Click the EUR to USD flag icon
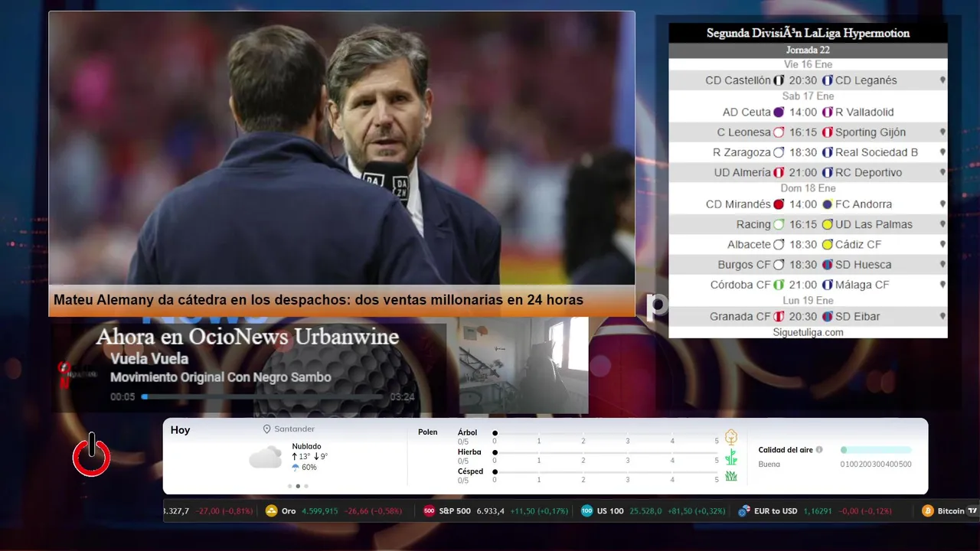The height and width of the screenshot is (551, 980). pyautogui.click(x=743, y=510)
